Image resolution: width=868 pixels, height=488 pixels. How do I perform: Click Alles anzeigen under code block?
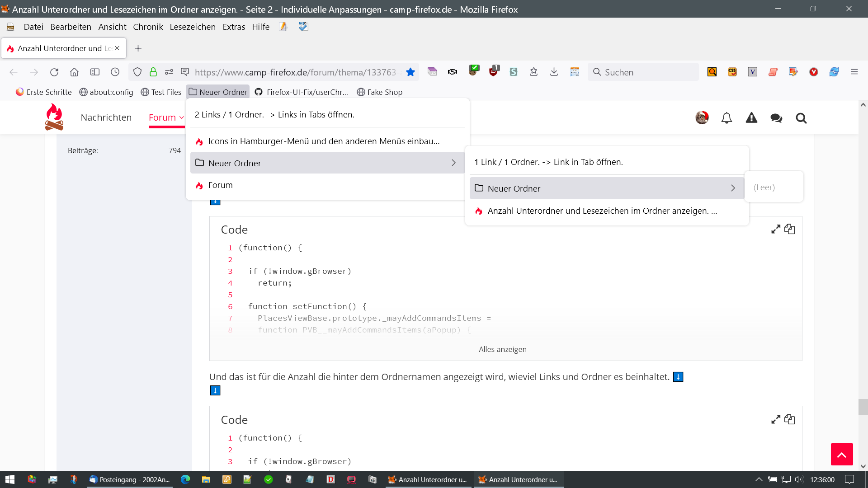pyautogui.click(x=502, y=349)
